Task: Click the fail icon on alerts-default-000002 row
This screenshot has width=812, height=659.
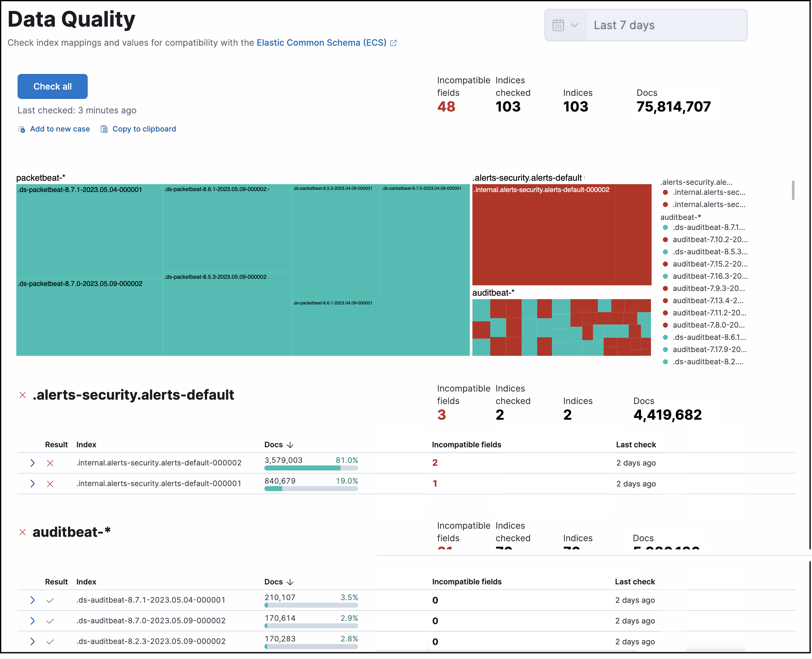Action: (x=50, y=463)
